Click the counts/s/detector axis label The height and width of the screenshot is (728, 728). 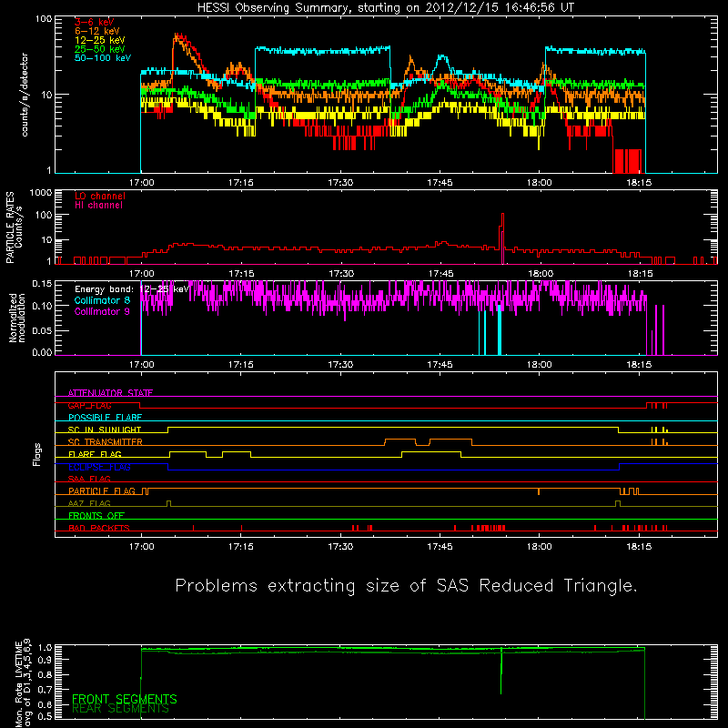click(x=25, y=95)
